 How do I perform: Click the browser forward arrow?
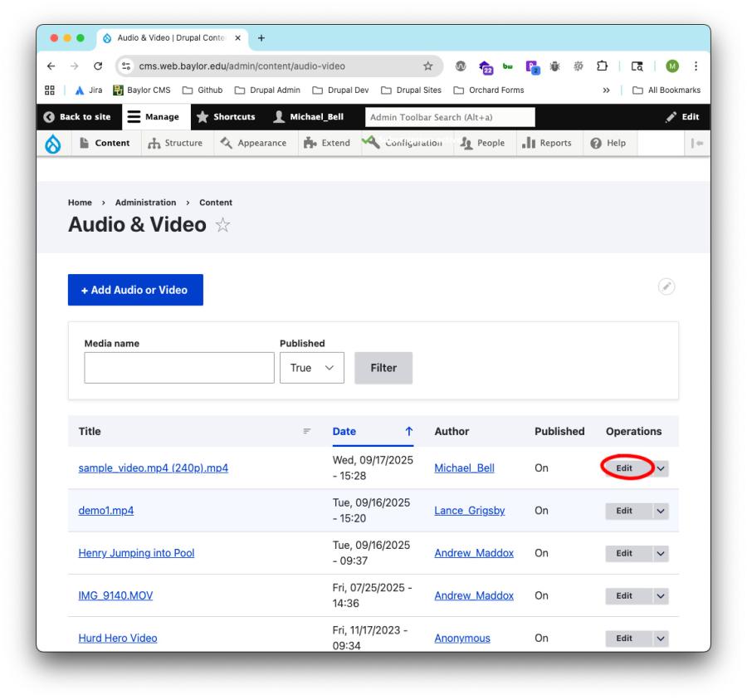click(75, 66)
